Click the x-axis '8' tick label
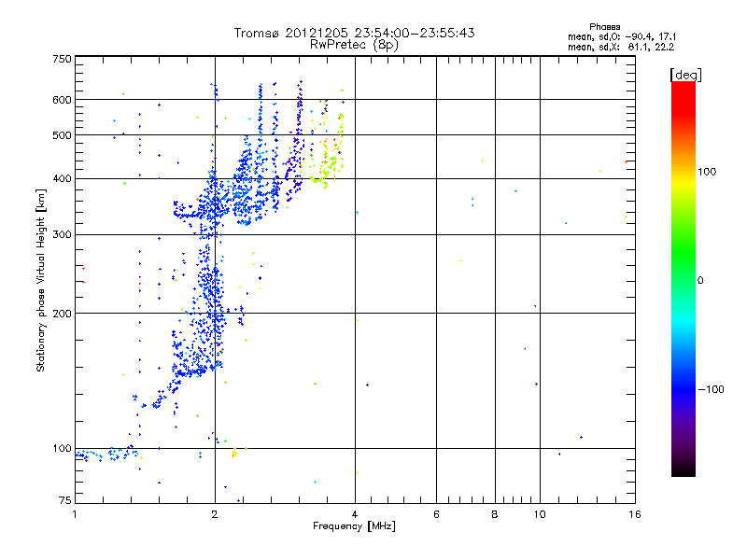Viewport: 747px width, 560px height. pyautogui.click(x=495, y=514)
